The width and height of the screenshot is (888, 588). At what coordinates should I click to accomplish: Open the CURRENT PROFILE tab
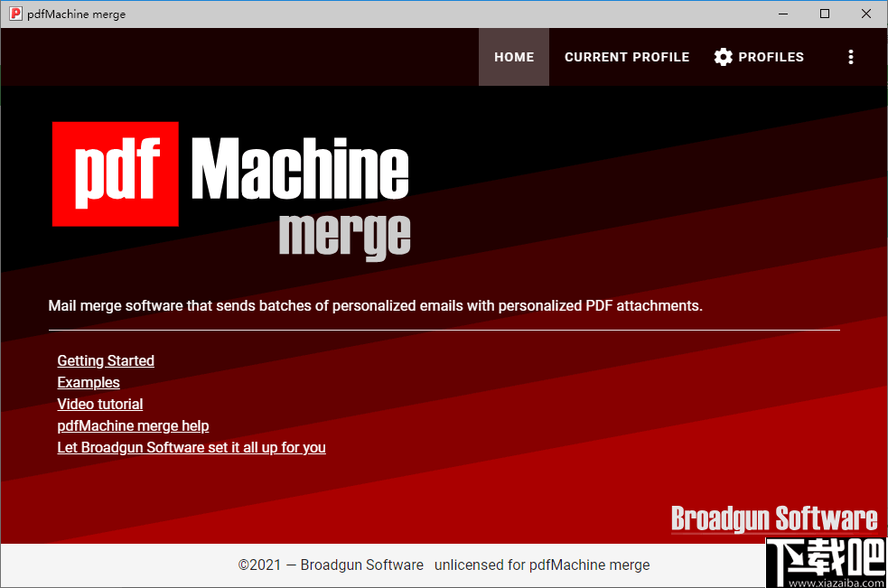[x=627, y=56]
